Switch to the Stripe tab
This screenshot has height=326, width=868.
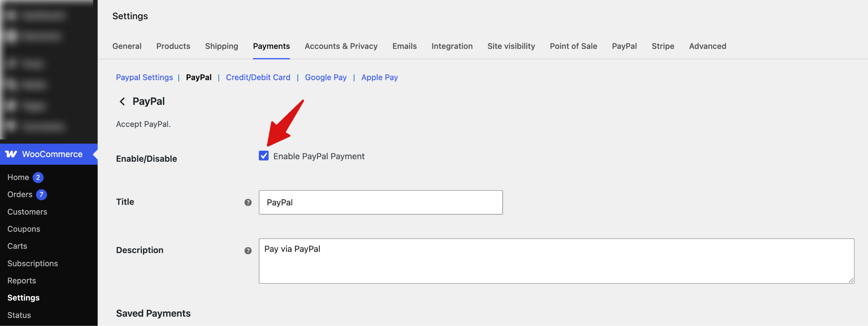tap(663, 46)
